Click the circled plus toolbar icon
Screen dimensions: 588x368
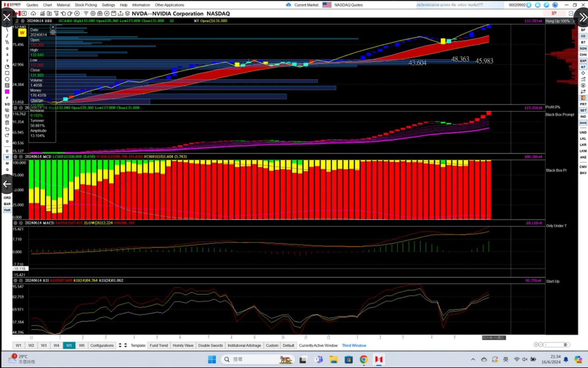[107, 13]
